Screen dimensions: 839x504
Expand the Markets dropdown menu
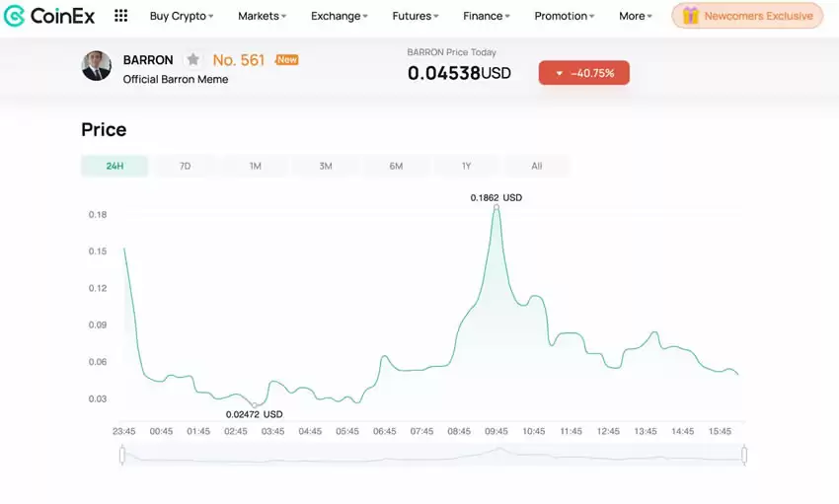point(262,16)
